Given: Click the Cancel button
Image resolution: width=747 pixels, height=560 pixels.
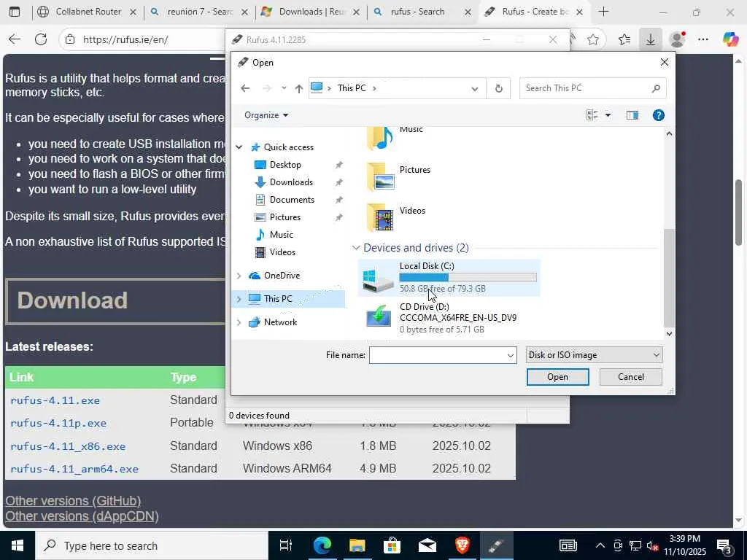Looking at the screenshot, I should 631,377.
